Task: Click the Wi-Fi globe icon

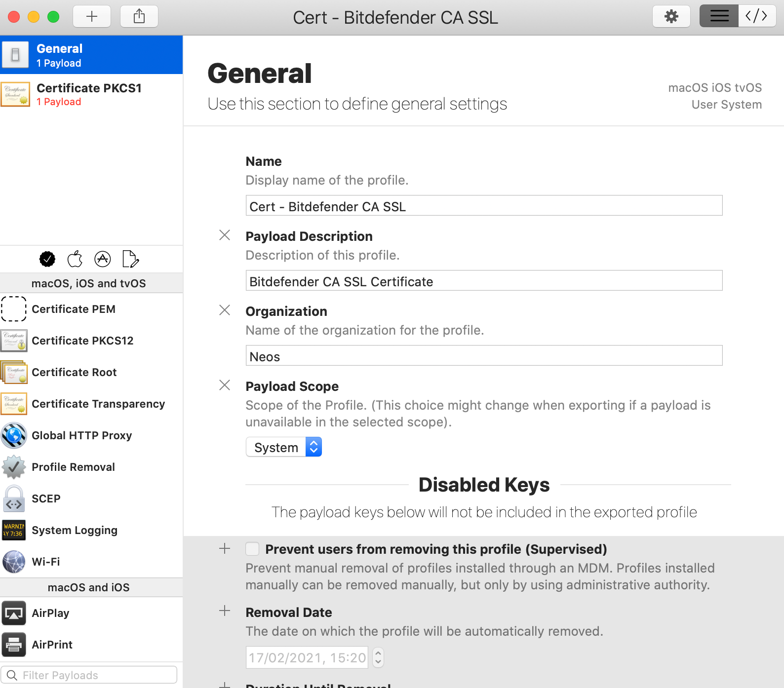Action: (14, 562)
